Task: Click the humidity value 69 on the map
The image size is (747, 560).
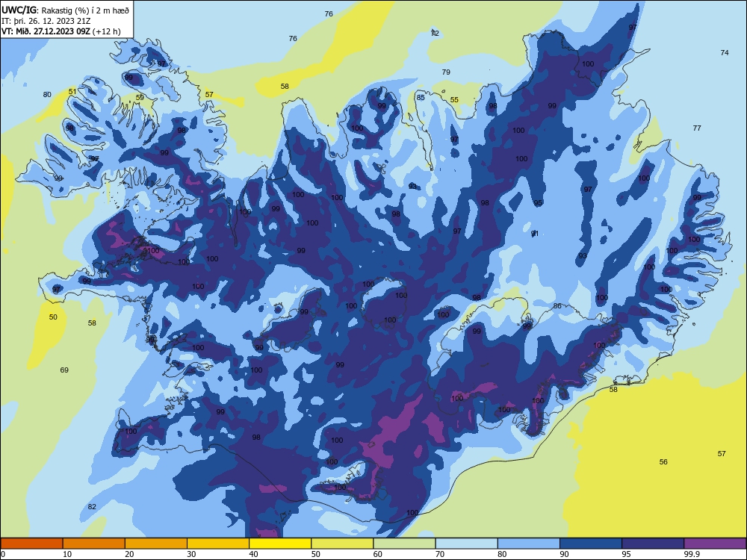Action: click(64, 370)
